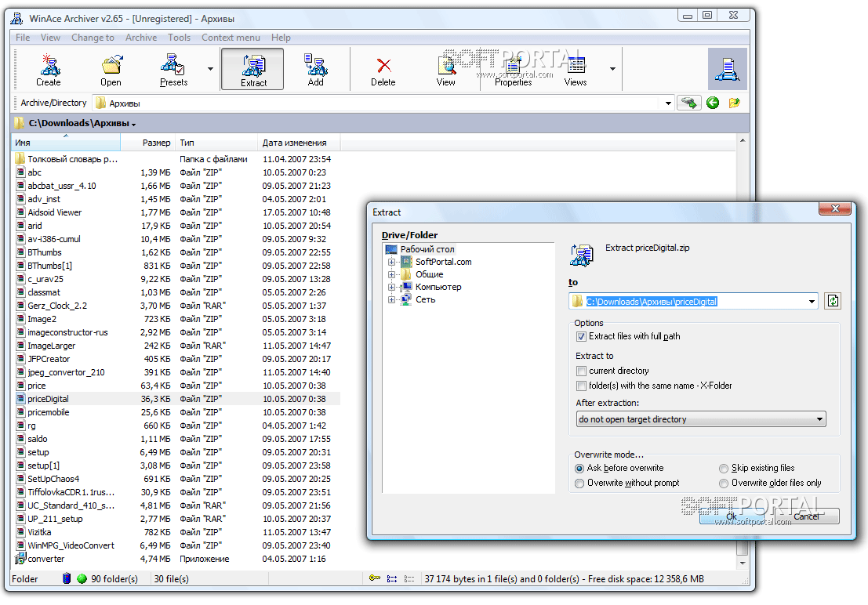Image resolution: width=868 pixels, height=605 pixels.
Task: Expand the Сеть tree node
Action: point(391,299)
